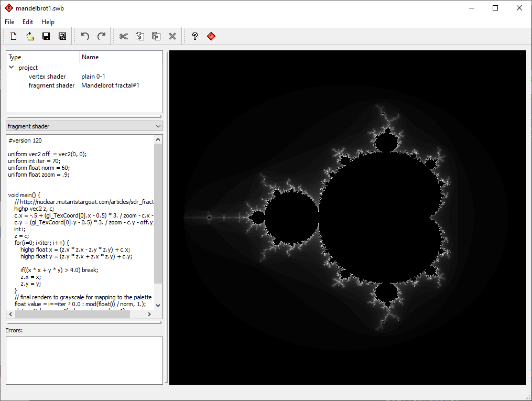
Task: Click the 'void main() {' code line
Action: (x=24, y=195)
